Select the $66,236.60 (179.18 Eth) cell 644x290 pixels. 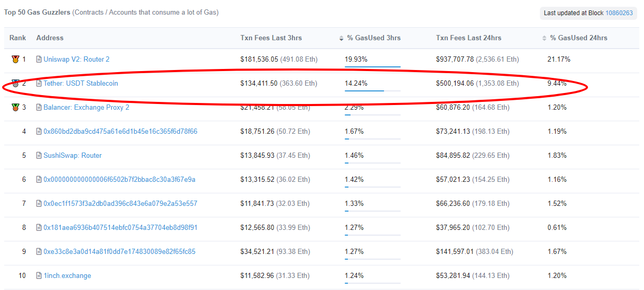[x=473, y=203]
